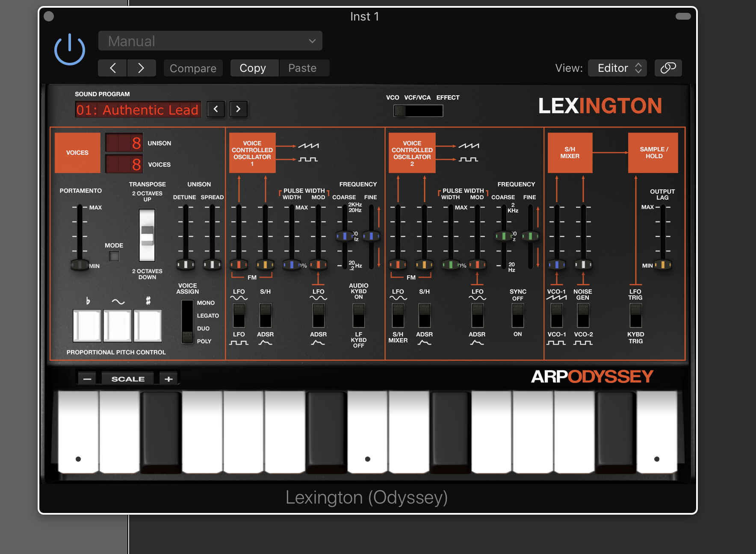Click VCO1 Coarse frequency slider knob
Viewport: 756px width, 554px height.
[345, 236]
